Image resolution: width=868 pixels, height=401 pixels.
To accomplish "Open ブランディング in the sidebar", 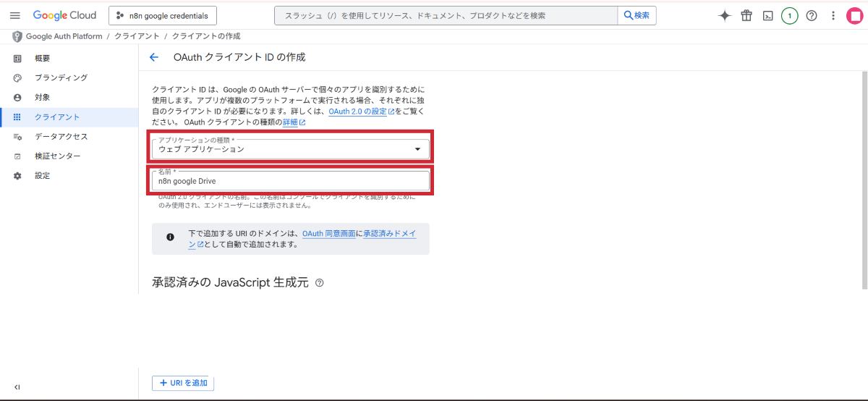I will click(x=61, y=77).
